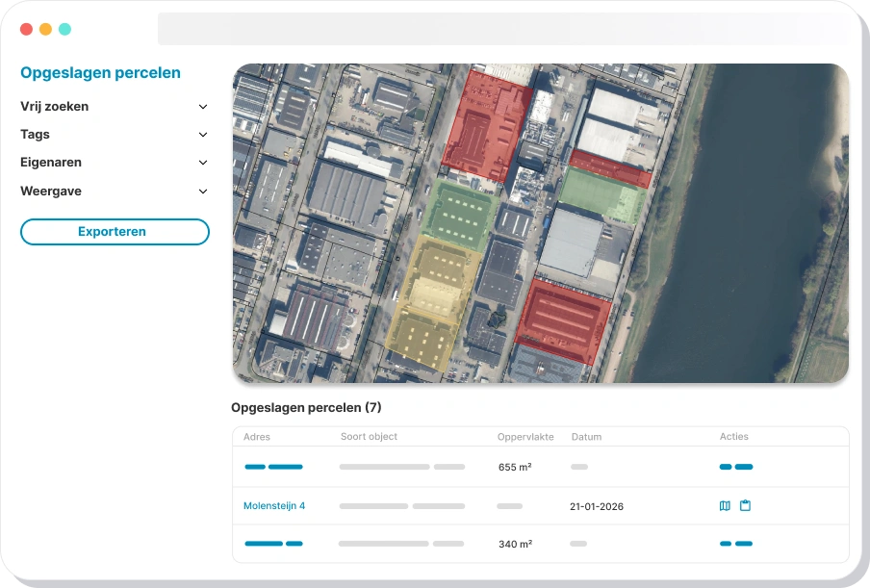Screen dimensions: 870x588
Task: Click the map icon for Molensteijn 4
Action: pyautogui.click(x=725, y=505)
